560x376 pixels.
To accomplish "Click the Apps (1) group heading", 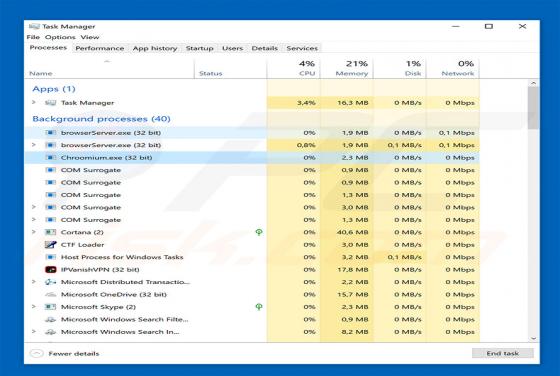I will pos(54,89).
